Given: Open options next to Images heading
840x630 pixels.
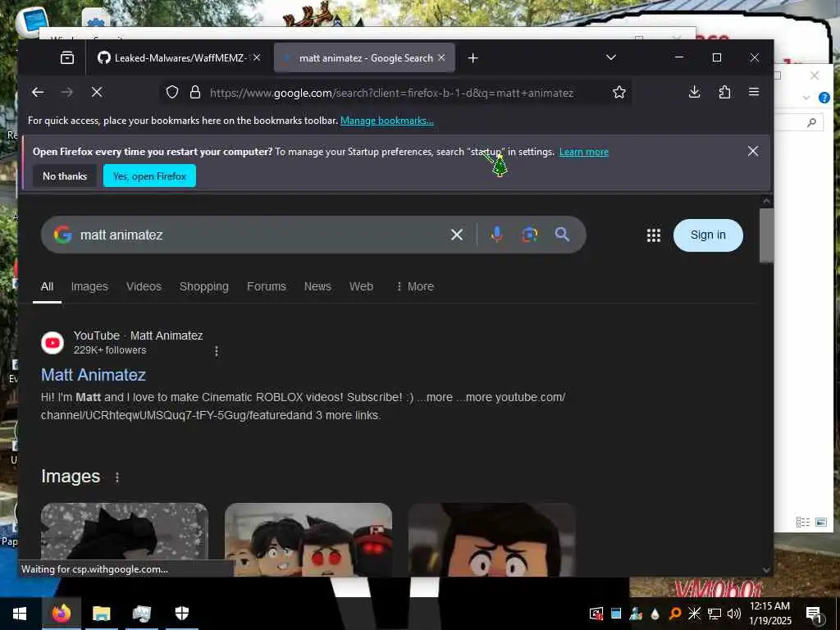Looking at the screenshot, I should point(117,477).
